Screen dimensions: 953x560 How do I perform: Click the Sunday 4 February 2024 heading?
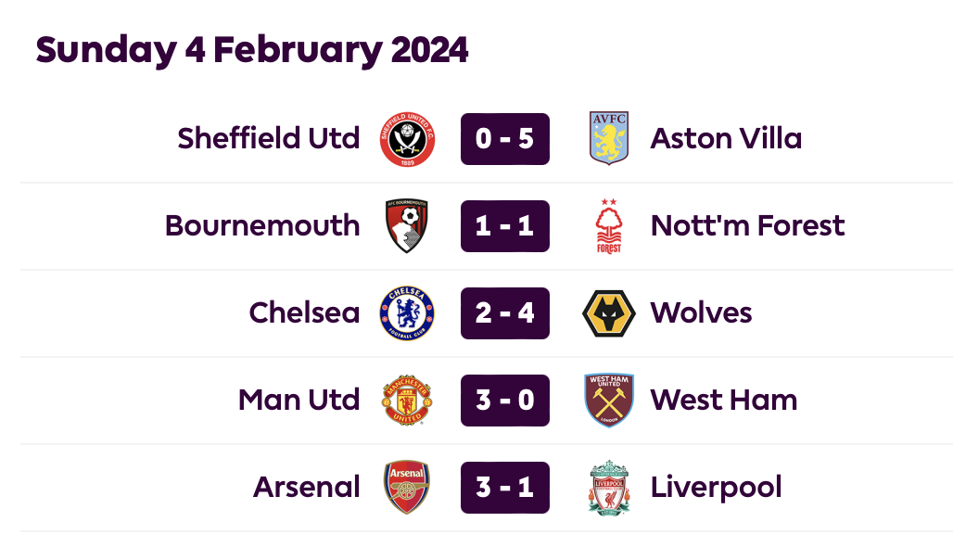(x=252, y=50)
